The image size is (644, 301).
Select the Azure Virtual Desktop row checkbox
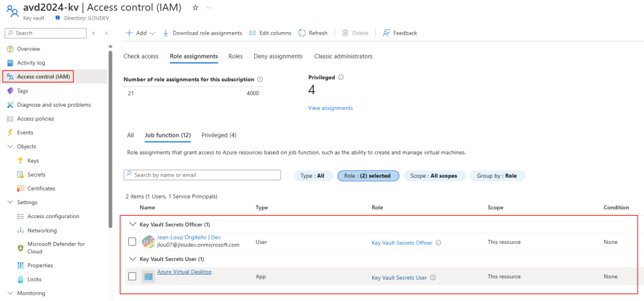pyautogui.click(x=132, y=276)
